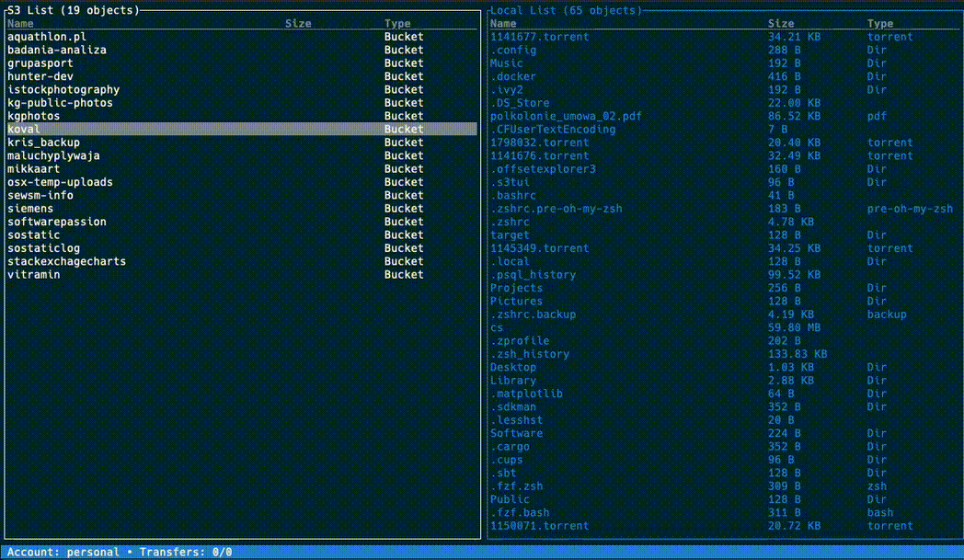Open the Desktop directory
The image size is (964, 560).
(512, 367)
